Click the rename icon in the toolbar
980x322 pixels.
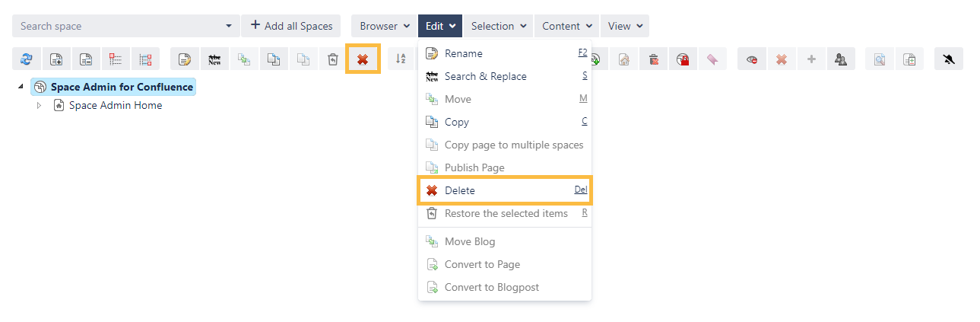click(185, 59)
